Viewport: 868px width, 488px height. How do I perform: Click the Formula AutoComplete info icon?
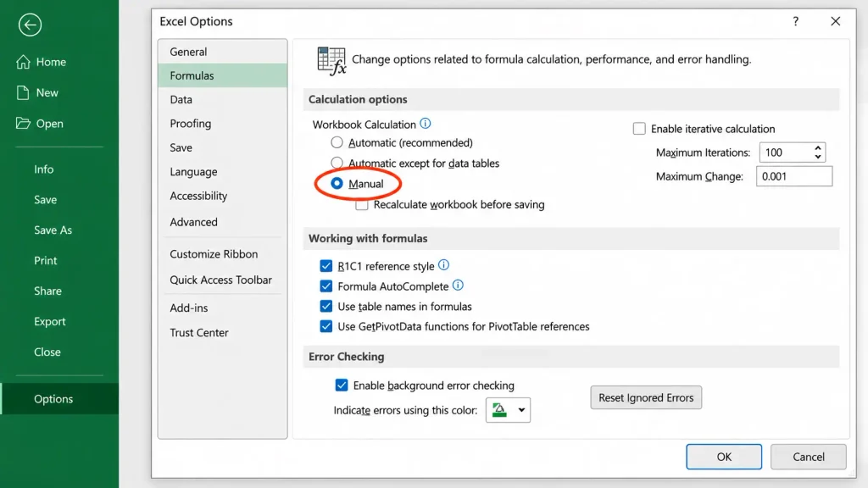coord(458,286)
